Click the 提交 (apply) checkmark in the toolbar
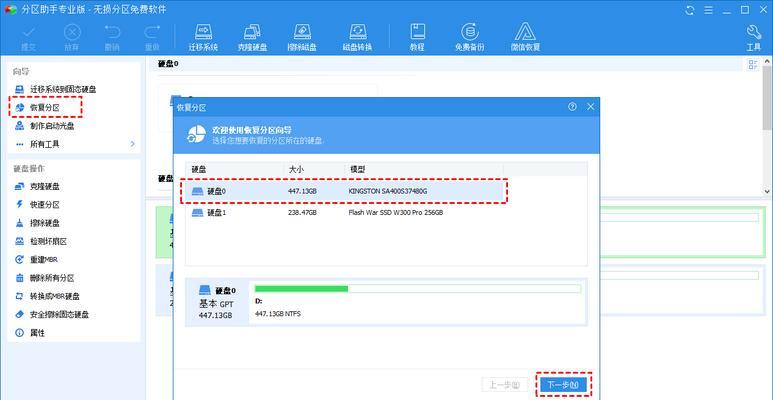Viewport: 773px width, 400px height. tap(29, 38)
